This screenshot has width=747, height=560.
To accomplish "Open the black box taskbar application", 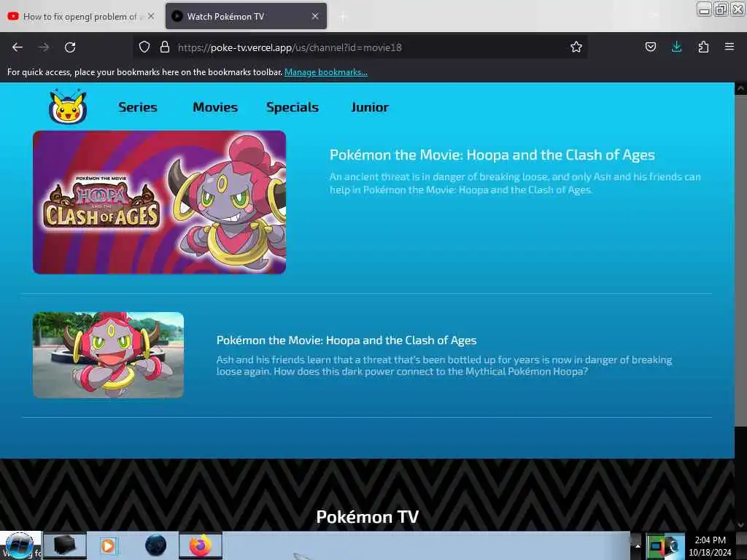I will [x=65, y=545].
